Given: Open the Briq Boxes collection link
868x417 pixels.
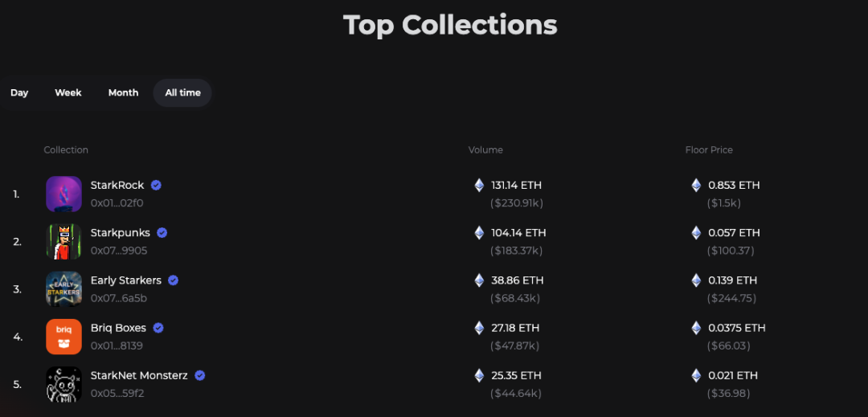Looking at the screenshot, I should pyautogui.click(x=118, y=328).
